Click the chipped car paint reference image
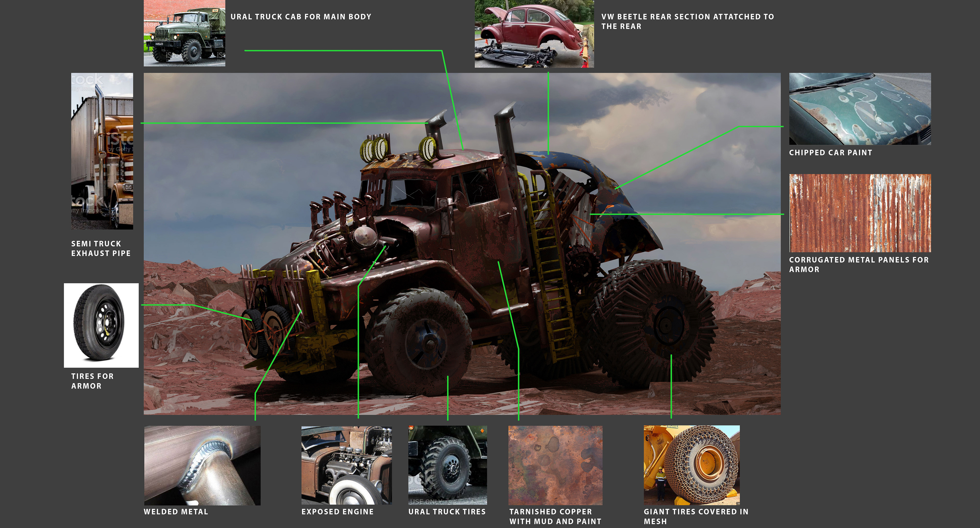Image resolution: width=980 pixels, height=528 pixels. [x=860, y=109]
